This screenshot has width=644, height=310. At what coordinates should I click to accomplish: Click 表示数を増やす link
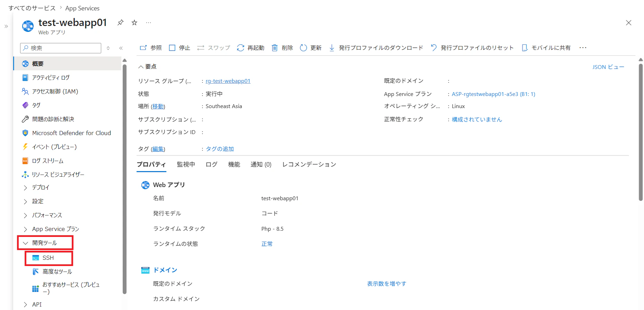(x=386, y=284)
